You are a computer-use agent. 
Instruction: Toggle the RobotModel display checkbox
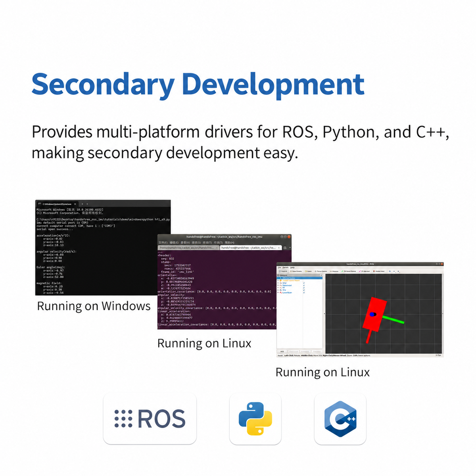tap(304, 285)
